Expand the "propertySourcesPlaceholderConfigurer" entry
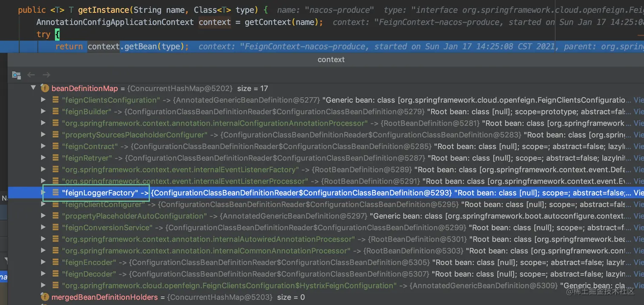This screenshot has width=644, height=305. [x=43, y=134]
